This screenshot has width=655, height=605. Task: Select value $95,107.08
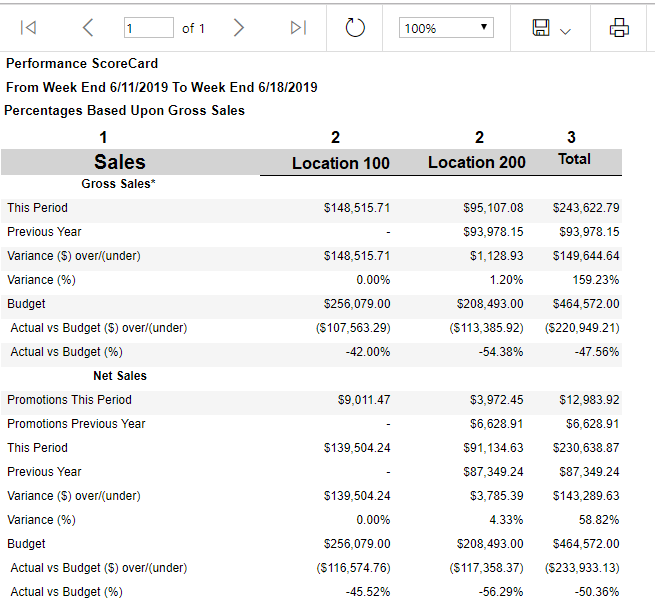click(x=493, y=208)
